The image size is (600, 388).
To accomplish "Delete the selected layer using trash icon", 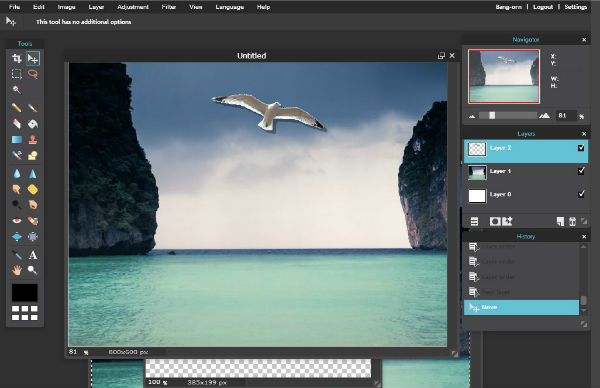I will (x=572, y=221).
